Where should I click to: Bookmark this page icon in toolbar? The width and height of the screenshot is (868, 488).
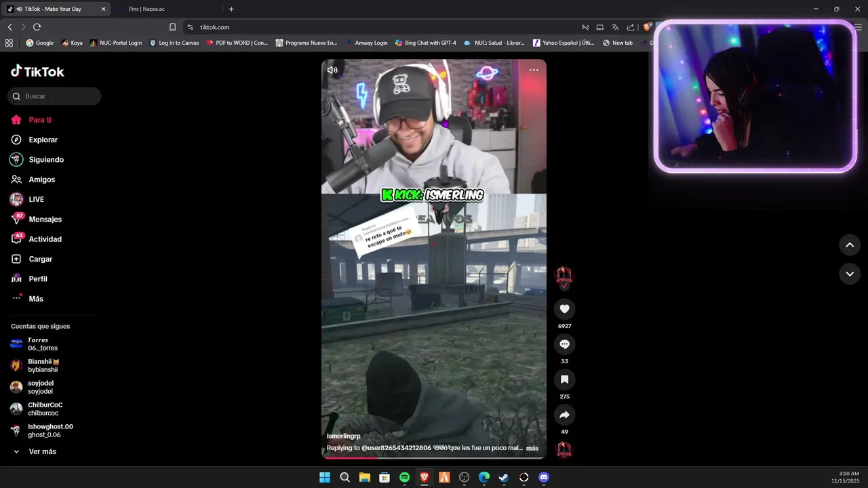172,27
